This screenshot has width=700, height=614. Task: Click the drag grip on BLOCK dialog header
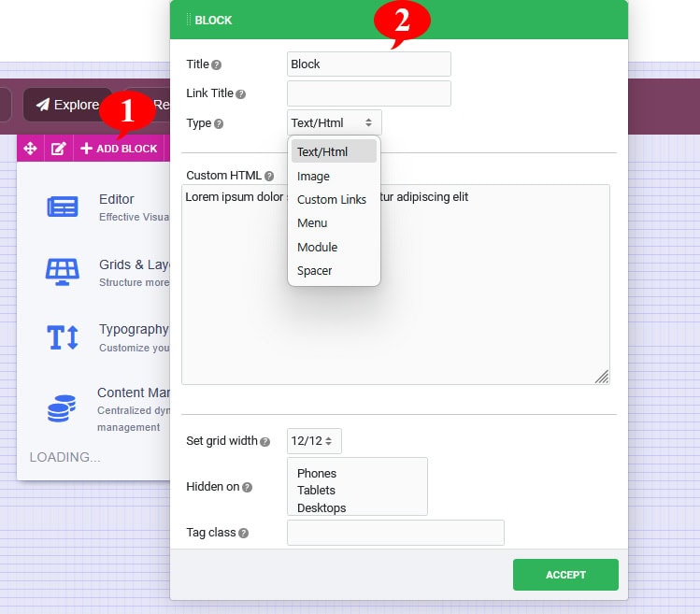click(x=189, y=20)
